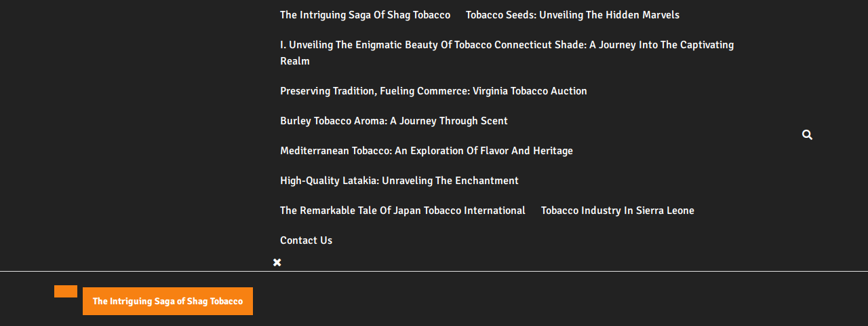Open the Tobacco Connecticut Shade article link
The width and height of the screenshot is (868, 326).
(507, 53)
